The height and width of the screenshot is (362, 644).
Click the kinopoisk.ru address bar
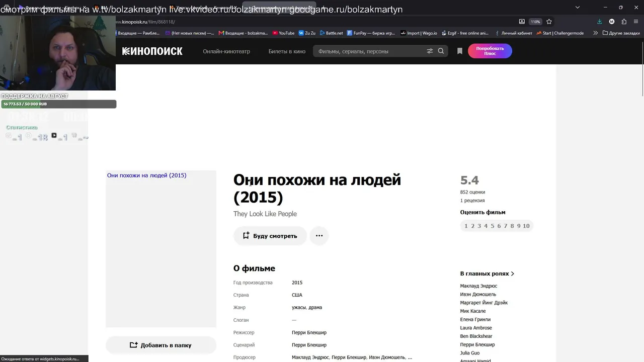coord(317,22)
